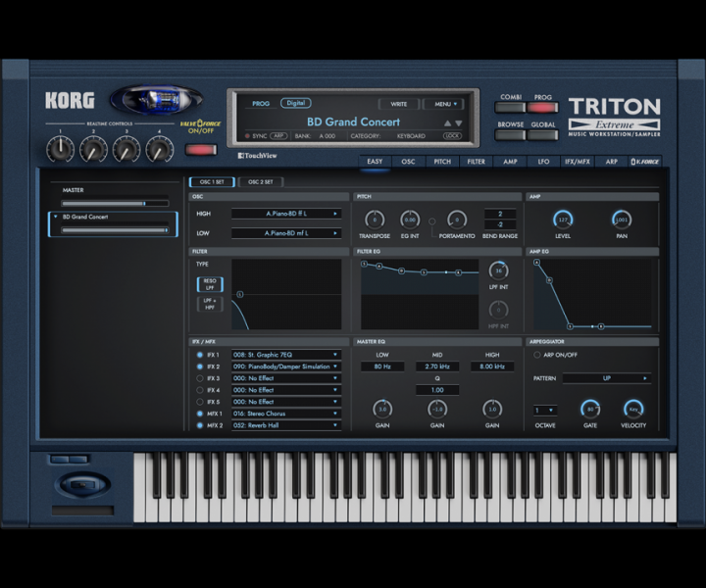Switch to the PITCH tab
Image resolution: width=706 pixels, height=588 pixels.
(x=442, y=161)
